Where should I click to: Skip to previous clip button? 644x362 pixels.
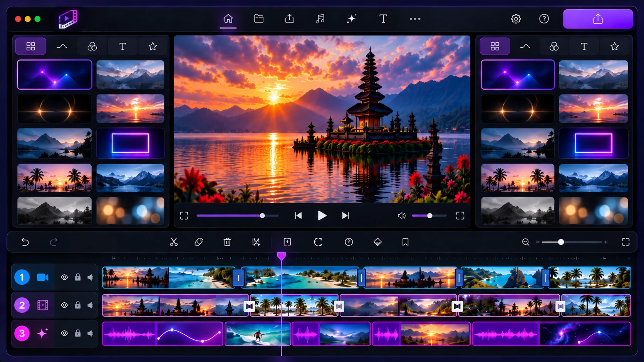point(298,215)
